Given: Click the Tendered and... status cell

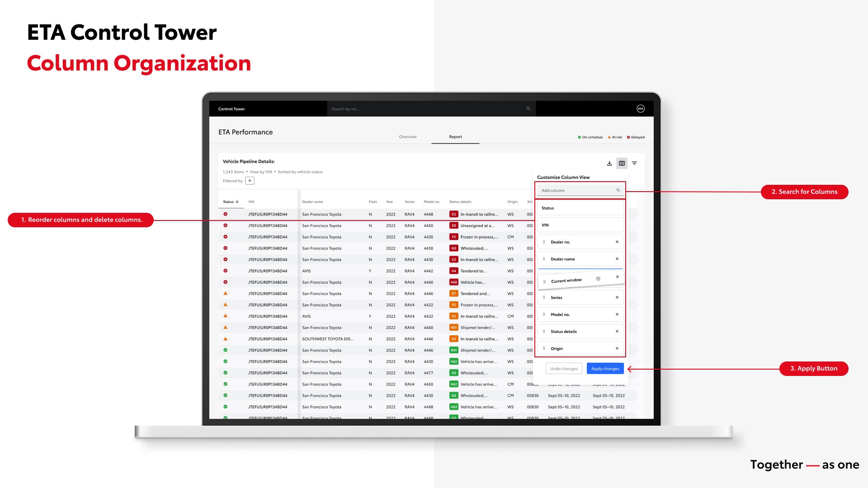Looking at the screenshot, I should tap(475, 294).
